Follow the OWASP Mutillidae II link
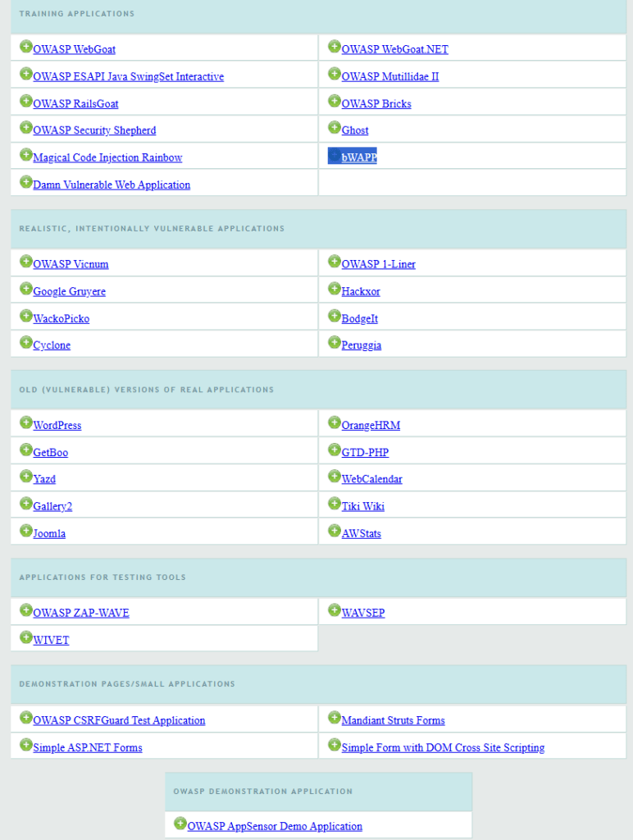This screenshot has width=633, height=840. (390, 77)
